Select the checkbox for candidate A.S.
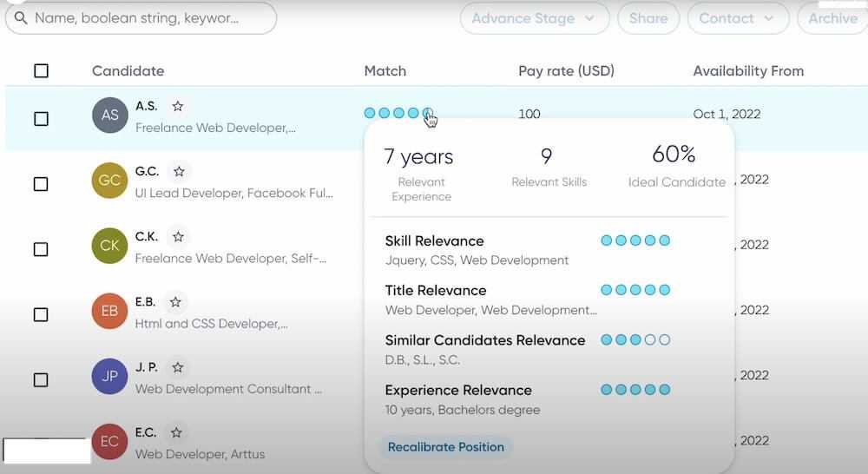This screenshot has height=474, width=868. pyautogui.click(x=41, y=118)
